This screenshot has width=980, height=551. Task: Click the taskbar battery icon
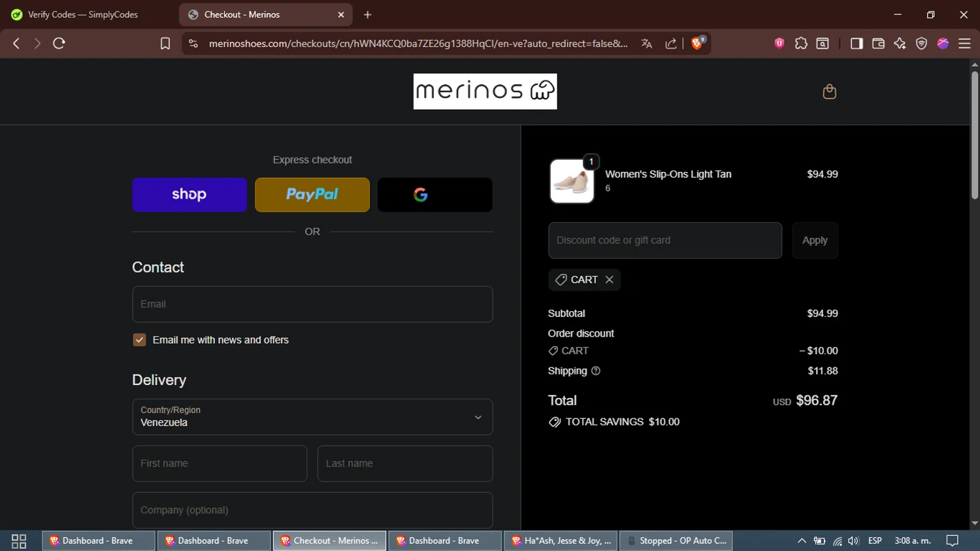click(819, 541)
